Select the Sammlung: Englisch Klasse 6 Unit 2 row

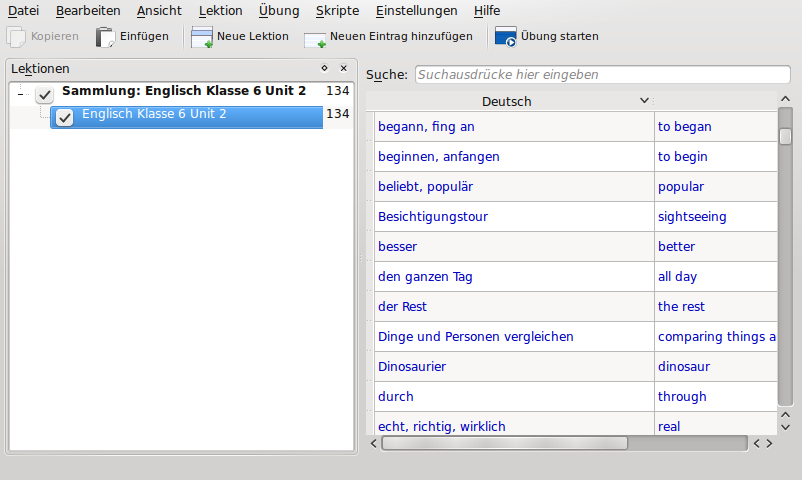(184, 91)
